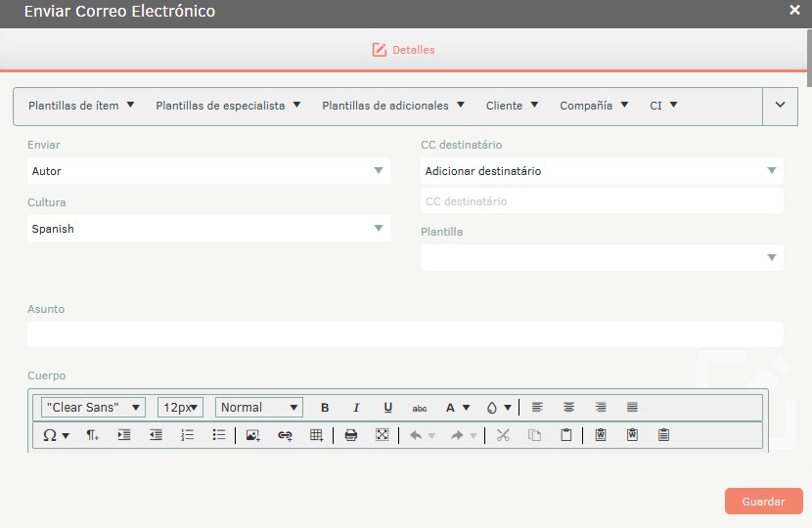Switch to the Detalles tab
This screenshot has width=812, height=528.
coord(403,50)
